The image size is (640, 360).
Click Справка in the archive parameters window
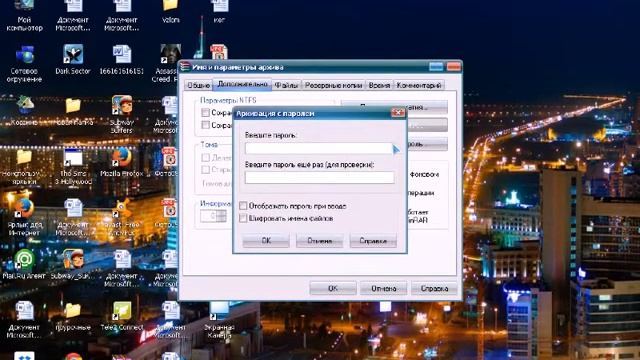(434, 288)
